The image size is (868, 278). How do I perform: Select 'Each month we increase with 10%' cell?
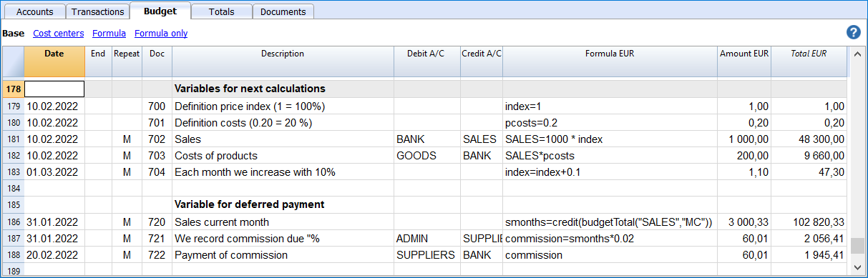(x=283, y=172)
